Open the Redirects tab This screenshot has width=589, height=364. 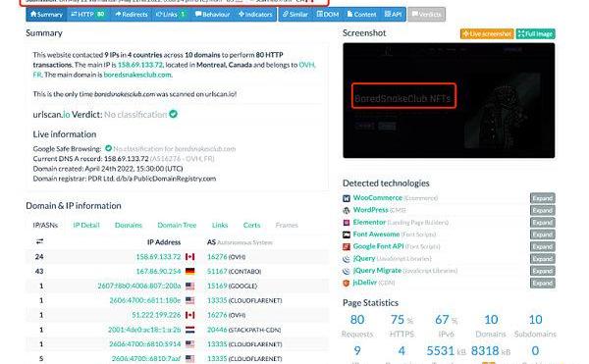coord(132,15)
